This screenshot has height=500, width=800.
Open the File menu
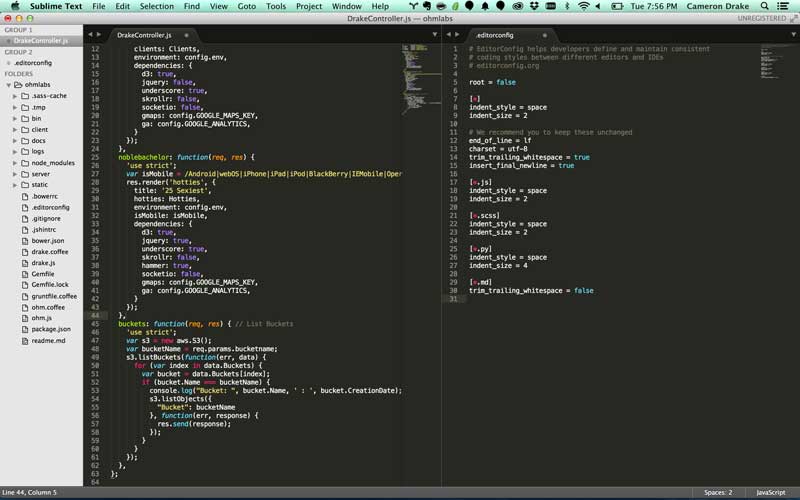click(x=98, y=6)
